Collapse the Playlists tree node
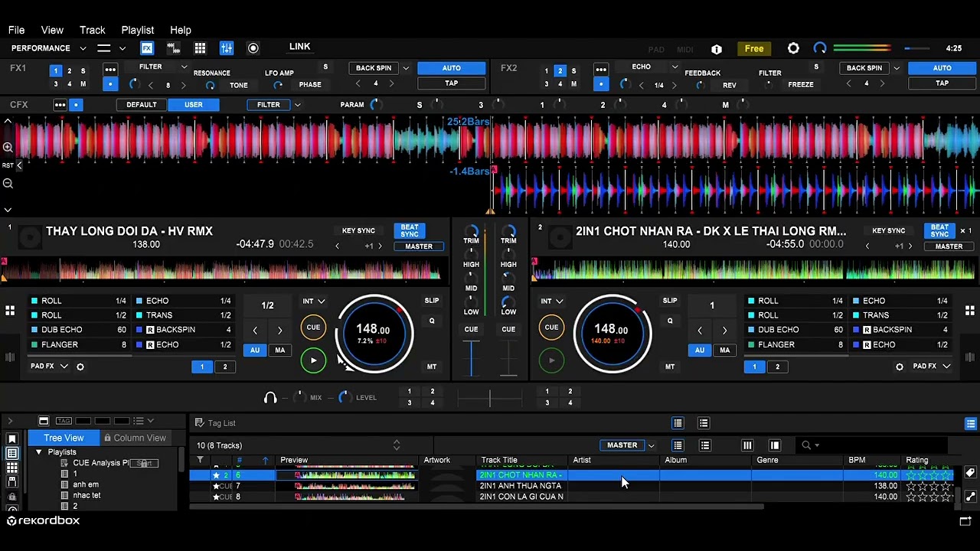980x551 pixels. click(x=39, y=452)
